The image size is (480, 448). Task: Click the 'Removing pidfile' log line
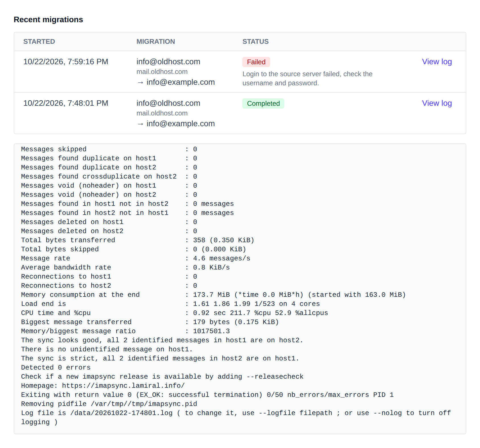109,404
